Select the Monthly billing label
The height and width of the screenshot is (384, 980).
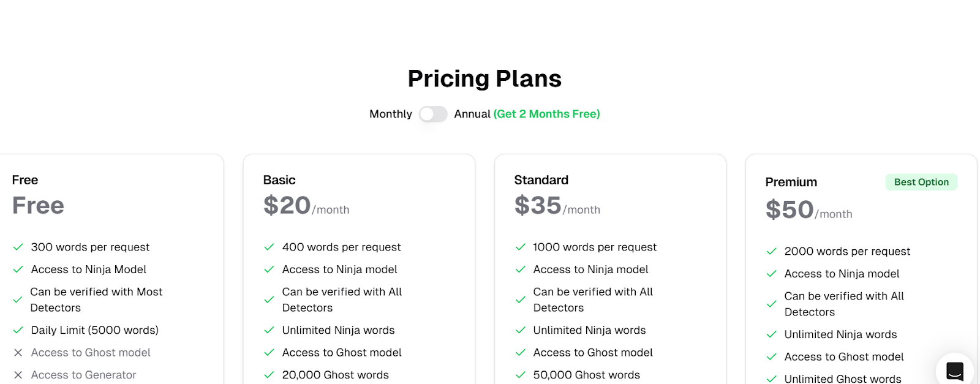point(391,114)
